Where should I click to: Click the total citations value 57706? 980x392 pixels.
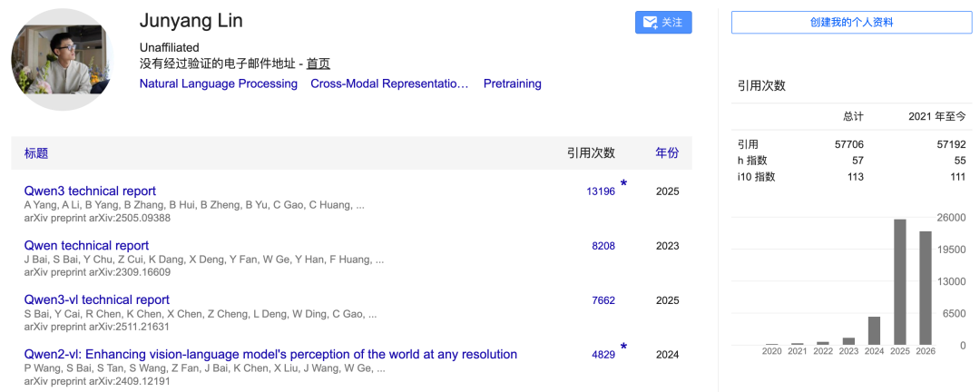[848, 144]
